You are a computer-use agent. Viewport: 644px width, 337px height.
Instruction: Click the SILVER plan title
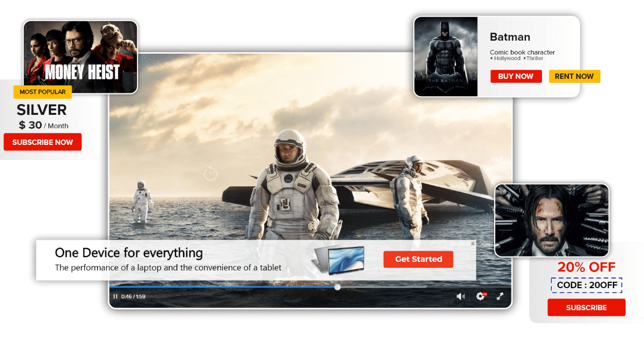(x=42, y=110)
